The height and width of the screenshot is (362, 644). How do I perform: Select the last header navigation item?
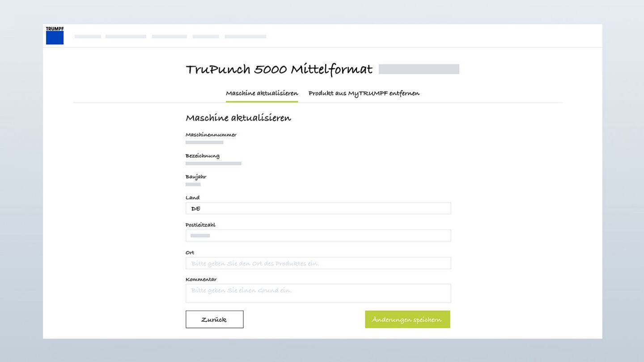click(x=245, y=36)
